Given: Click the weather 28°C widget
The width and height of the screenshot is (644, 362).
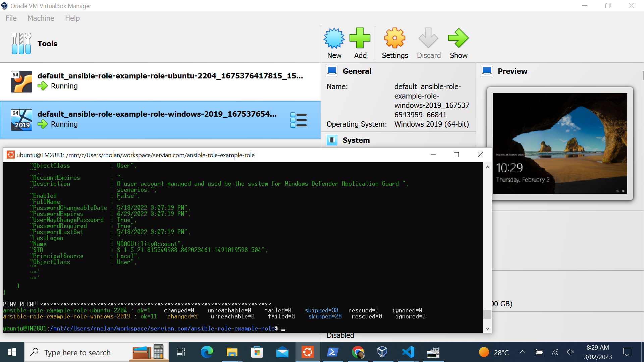Looking at the screenshot, I should point(493,352).
